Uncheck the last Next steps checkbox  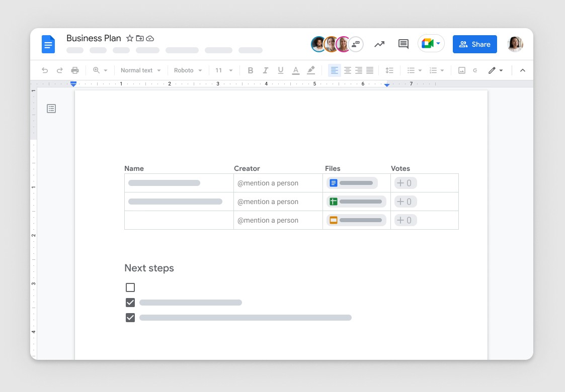point(130,318)
